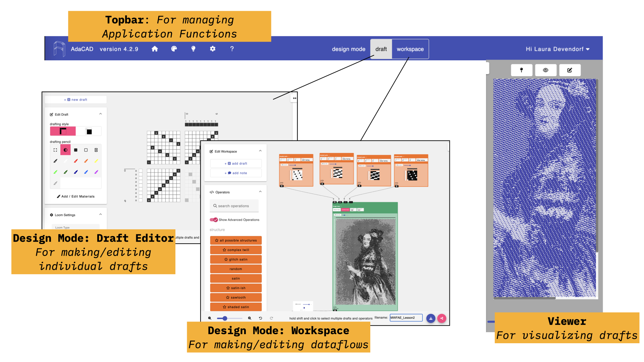Click the pin icon in viewer
Screen dimensions: 644x362
click(x=521, y=70)
